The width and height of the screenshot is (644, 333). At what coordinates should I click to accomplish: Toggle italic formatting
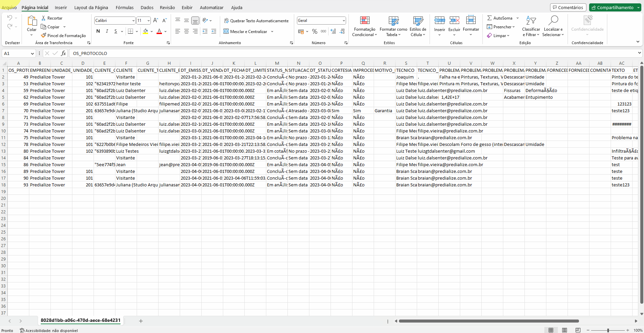pyautogui.click(x=107, y=31)
